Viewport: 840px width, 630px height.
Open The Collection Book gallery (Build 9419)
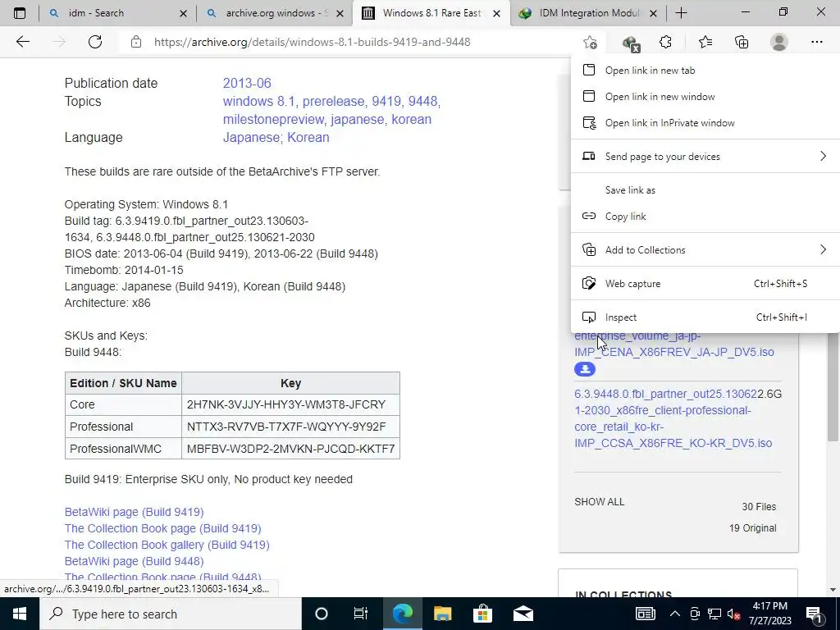[x=167, y=545]
